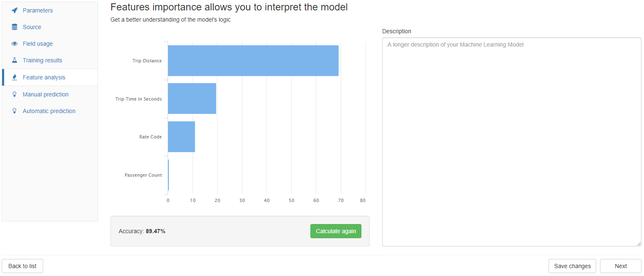This screenshot has width=644, height=276.
Task: Click Save changes button
Action: [x=572, y=266]
